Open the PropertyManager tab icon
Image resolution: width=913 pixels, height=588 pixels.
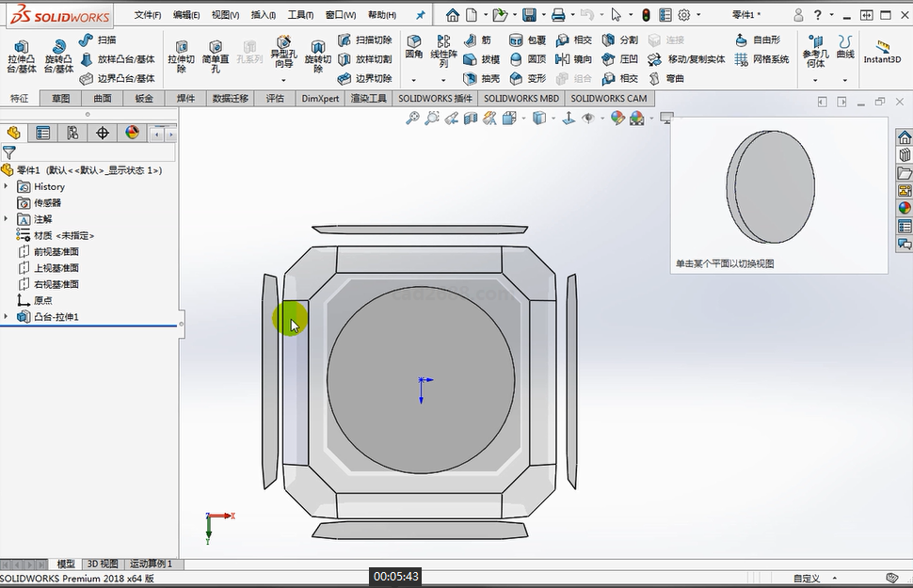pyautogui.click(x=43, y=133)
